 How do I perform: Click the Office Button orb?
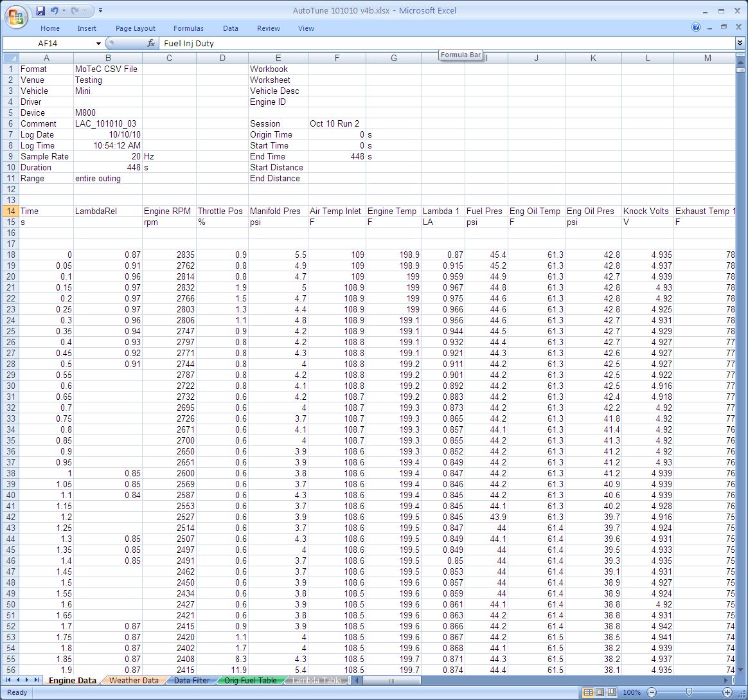click(x=17, y=17)
